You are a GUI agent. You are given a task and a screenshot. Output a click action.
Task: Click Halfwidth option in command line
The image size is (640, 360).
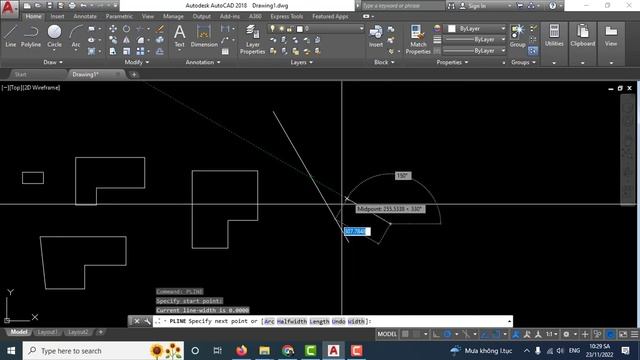(292, 321)
